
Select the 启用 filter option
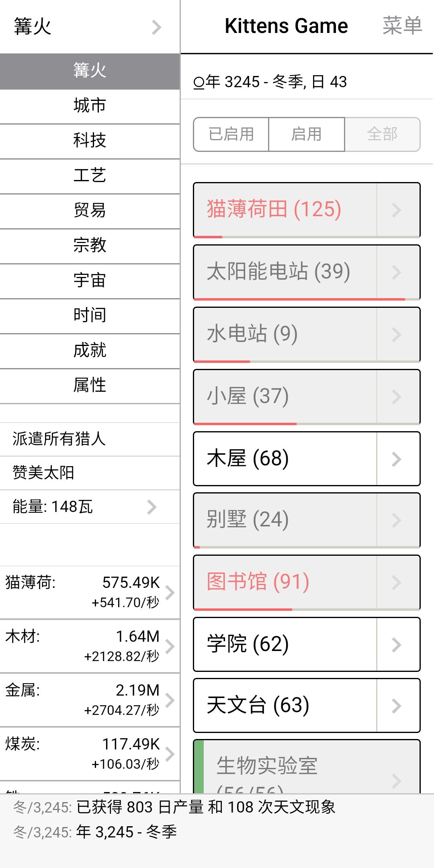coord(306,134)
